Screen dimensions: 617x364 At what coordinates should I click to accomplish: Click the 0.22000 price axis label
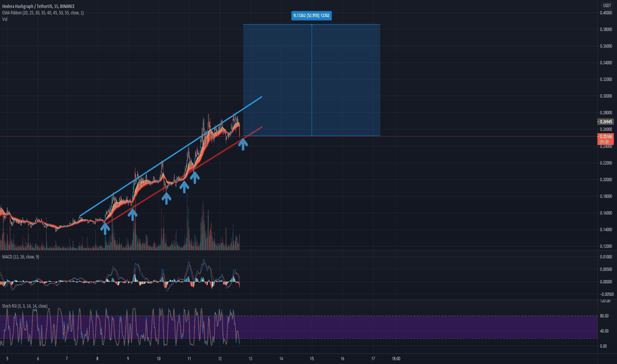pos(606,163)
